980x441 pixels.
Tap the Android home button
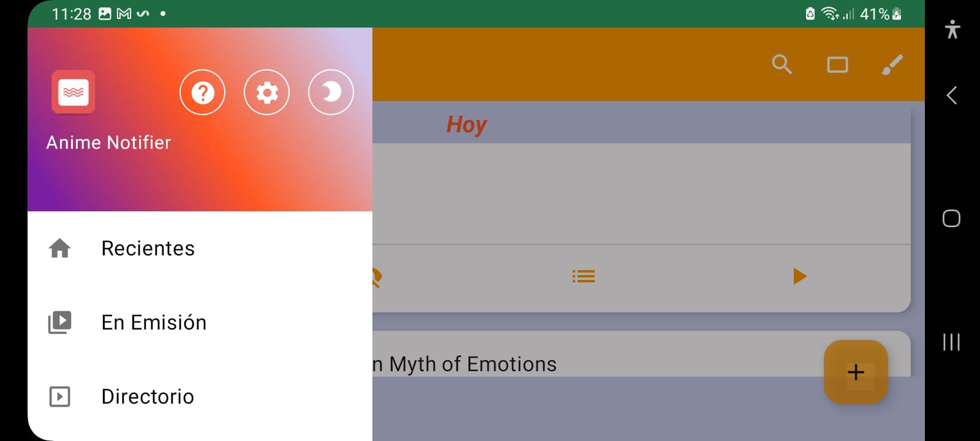[x=951, y=219]
